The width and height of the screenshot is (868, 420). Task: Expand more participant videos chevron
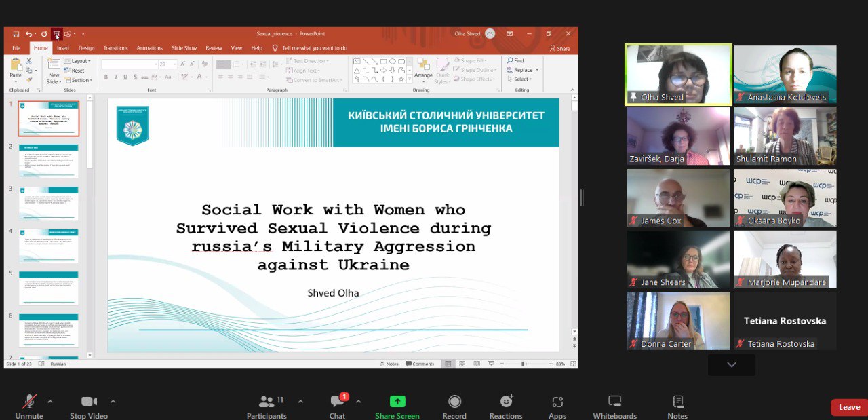pyautogui.click(x=731, y=365)
